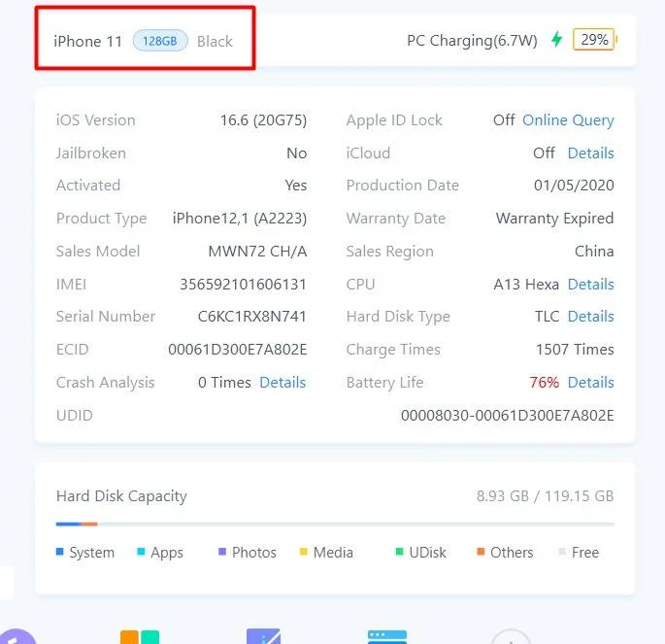665x644 pixels.
Task: Click iOS version 16.6 (20G75)
Action: tap(263, 120)
